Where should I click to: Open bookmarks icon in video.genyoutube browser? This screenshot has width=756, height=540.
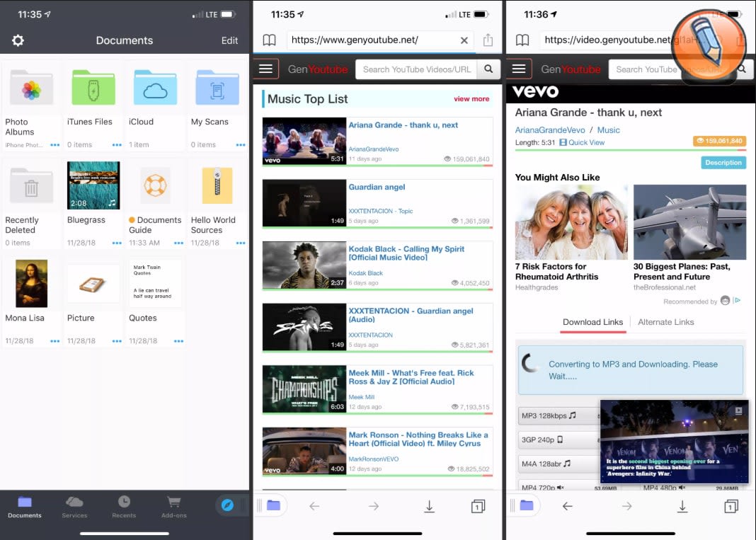coord(522,40)
